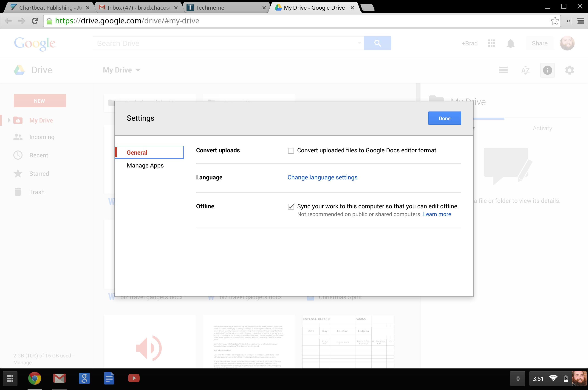588x390 pixels.
Task: Open Recent files in sidebar
Action: tap(39, 155)
